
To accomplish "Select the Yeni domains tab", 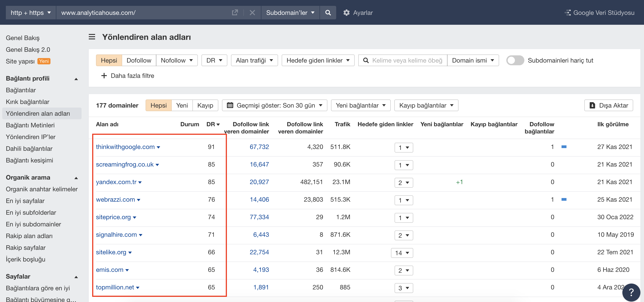I will (x=182, y=105).
